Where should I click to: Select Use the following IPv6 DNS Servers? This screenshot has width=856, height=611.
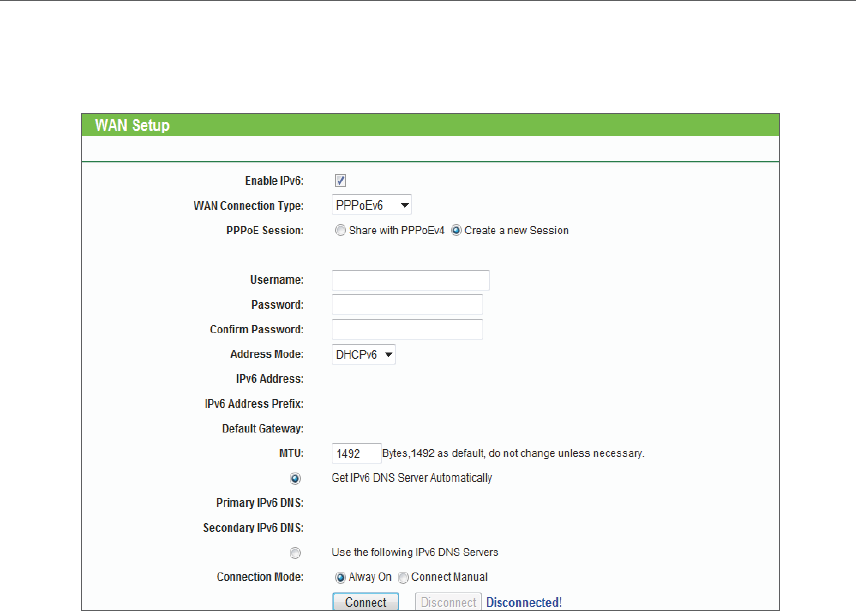click(295, 553)
